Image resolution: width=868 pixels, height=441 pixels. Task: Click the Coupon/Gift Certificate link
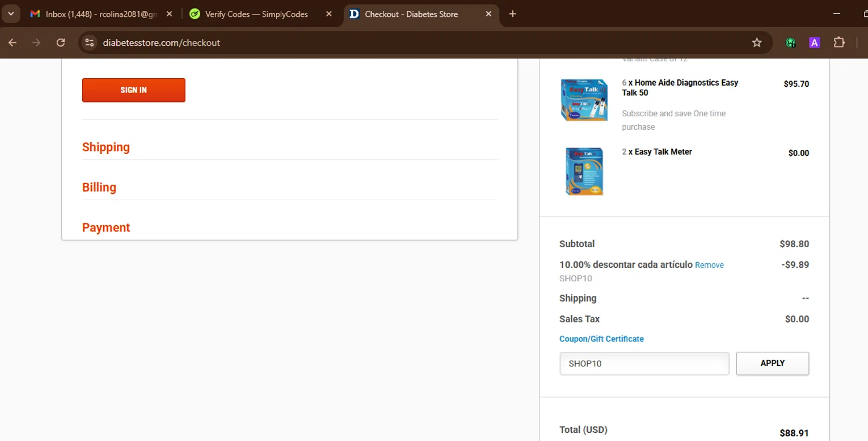[x=601, y=339]
